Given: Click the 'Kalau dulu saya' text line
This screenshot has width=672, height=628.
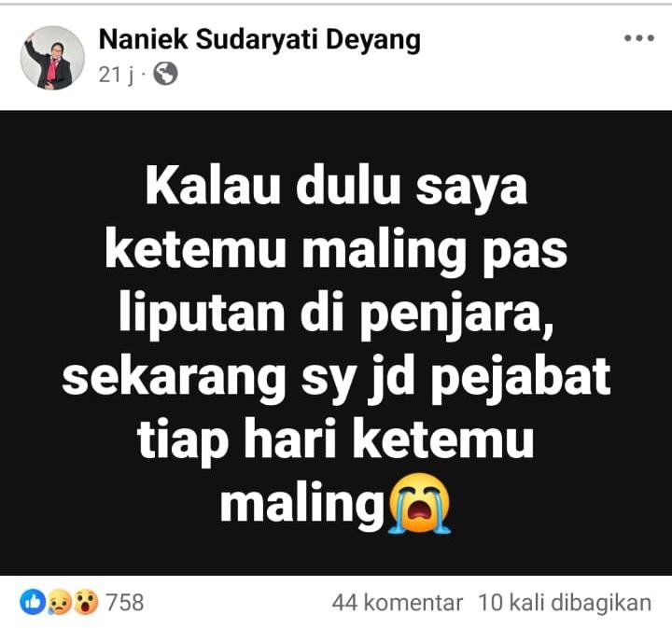Looking at the screenshot, I should (336, 188).
